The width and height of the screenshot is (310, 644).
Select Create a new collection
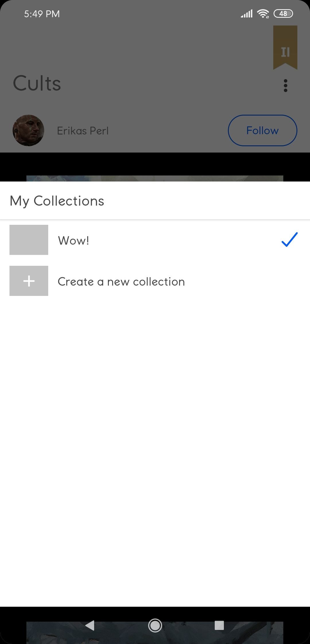155,281
